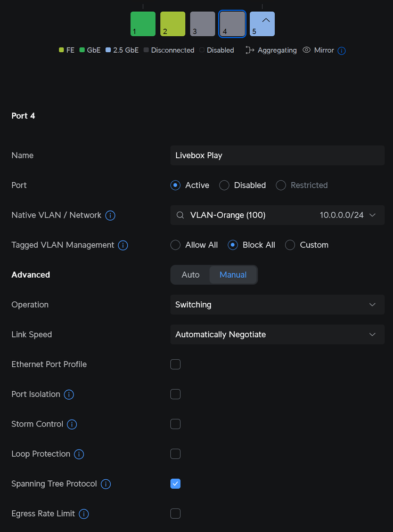Set port to Disabled radio option

(224, 186)
